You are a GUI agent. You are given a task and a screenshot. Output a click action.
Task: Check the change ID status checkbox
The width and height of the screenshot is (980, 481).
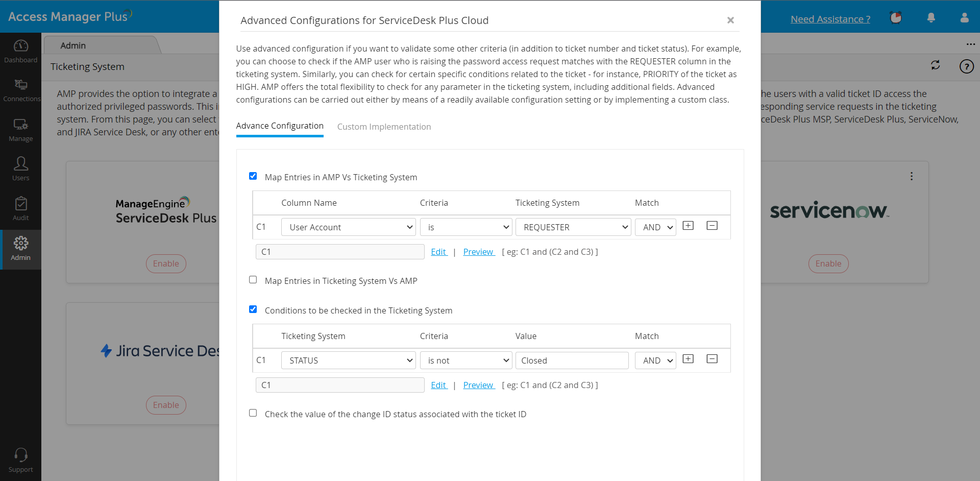click(x=253, y=413)
